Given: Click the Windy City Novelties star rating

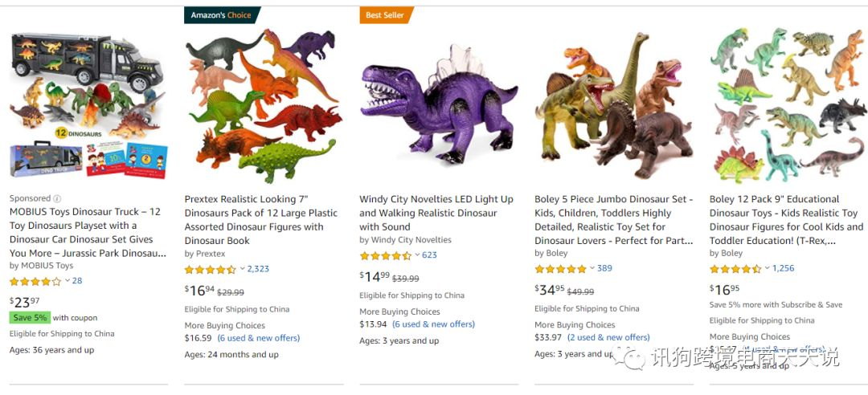Looking at the screenshot, I should click(x=385, y=256).
